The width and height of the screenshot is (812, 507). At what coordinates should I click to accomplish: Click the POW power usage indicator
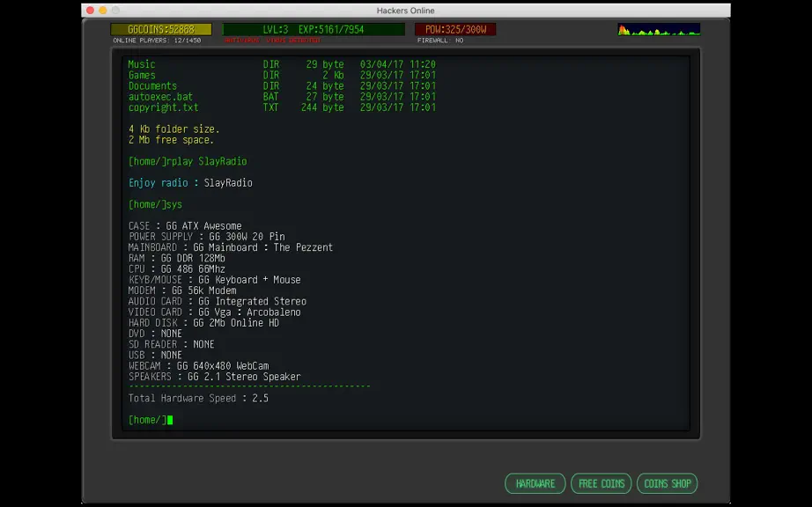pyautogui.click(x=455, y=30)
